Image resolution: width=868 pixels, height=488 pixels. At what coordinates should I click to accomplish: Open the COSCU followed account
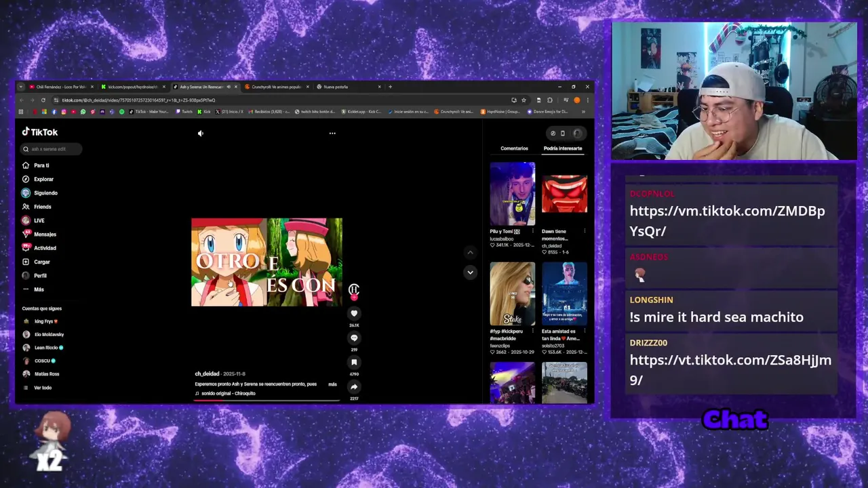(x=39, y=361)
